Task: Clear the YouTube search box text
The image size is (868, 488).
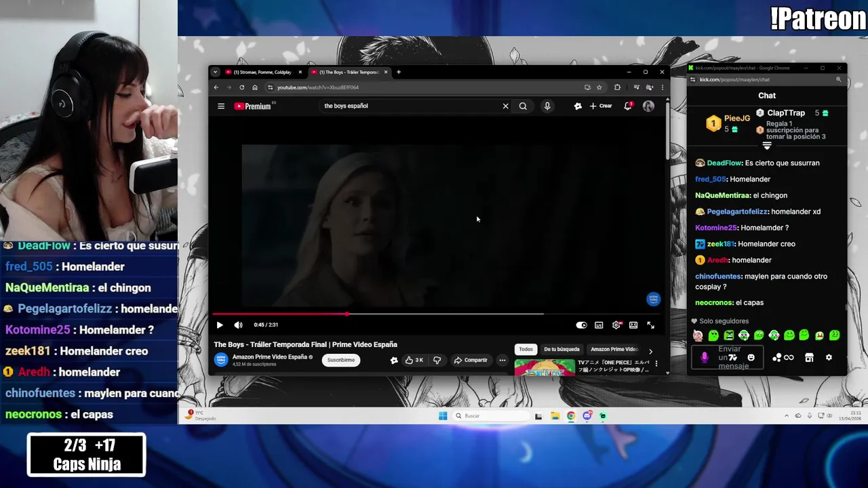Action: tap(505, 106)
